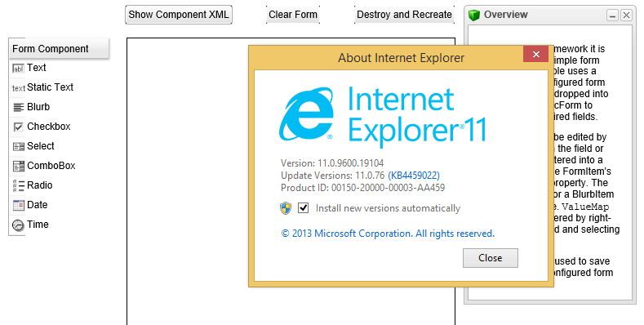Click the Update Versions 11.0.76 text
644x325 pixels.
click(333, 176)
